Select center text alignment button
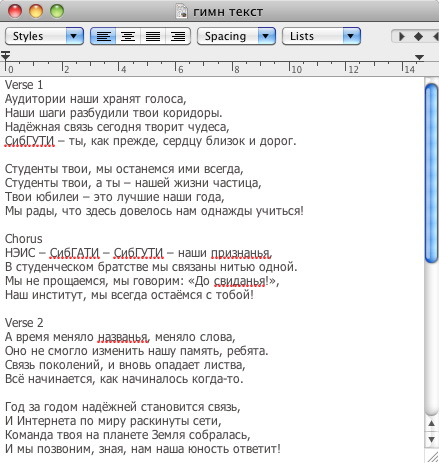 (128, 36)
